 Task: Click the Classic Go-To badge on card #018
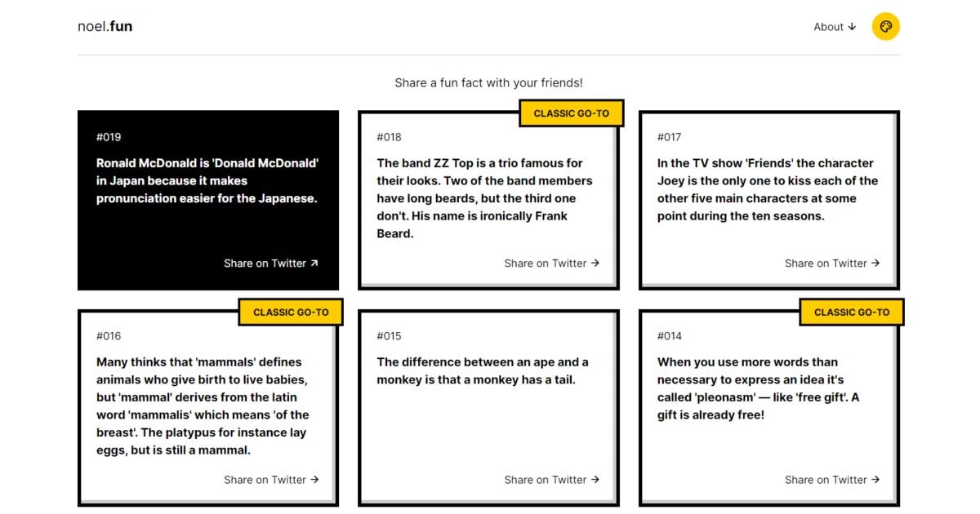coord(572,113)
